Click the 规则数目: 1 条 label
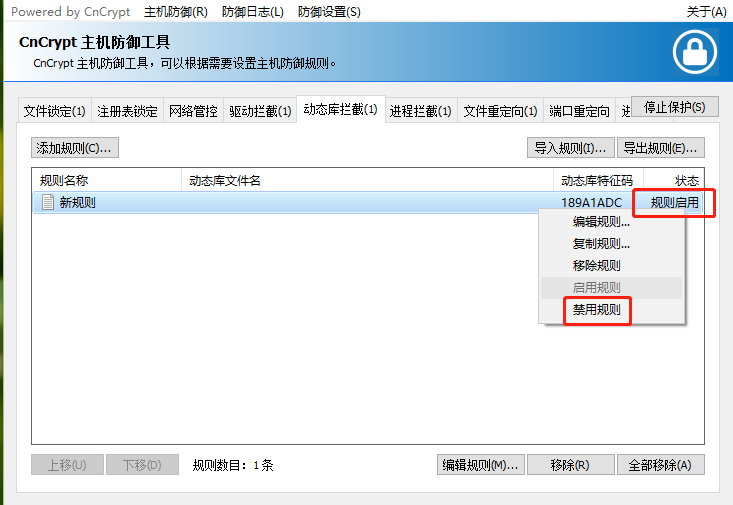The height and width of the screenshot is (505, 733). point(233,465)
